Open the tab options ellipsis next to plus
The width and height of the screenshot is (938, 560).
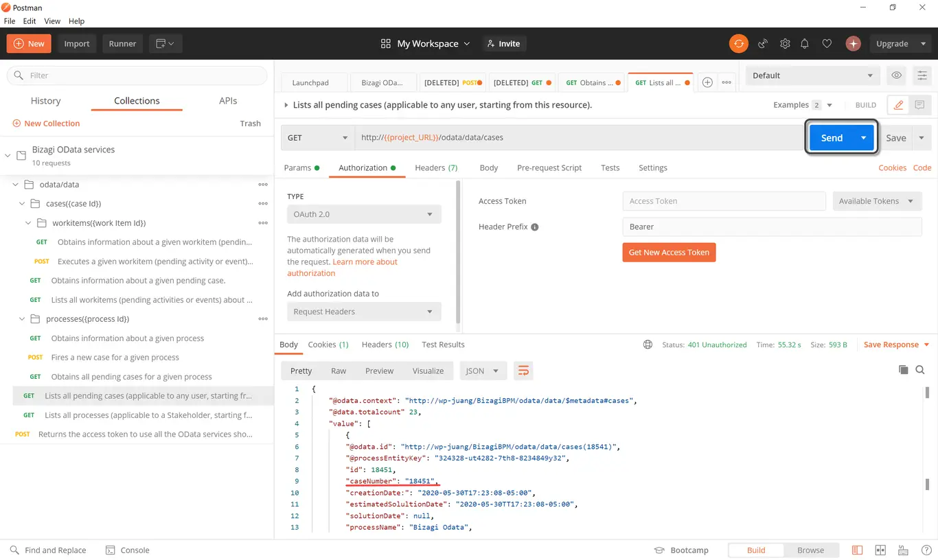pyautogui.click(x=727, y=82)
